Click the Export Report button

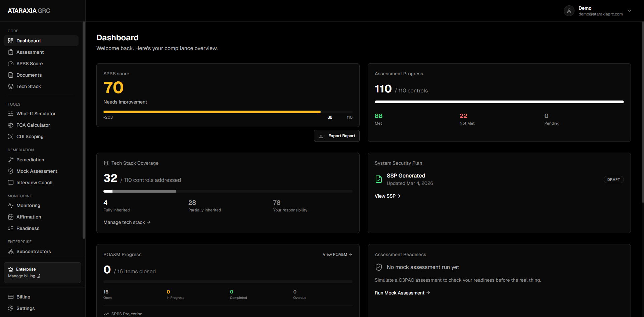click(337, 136)
